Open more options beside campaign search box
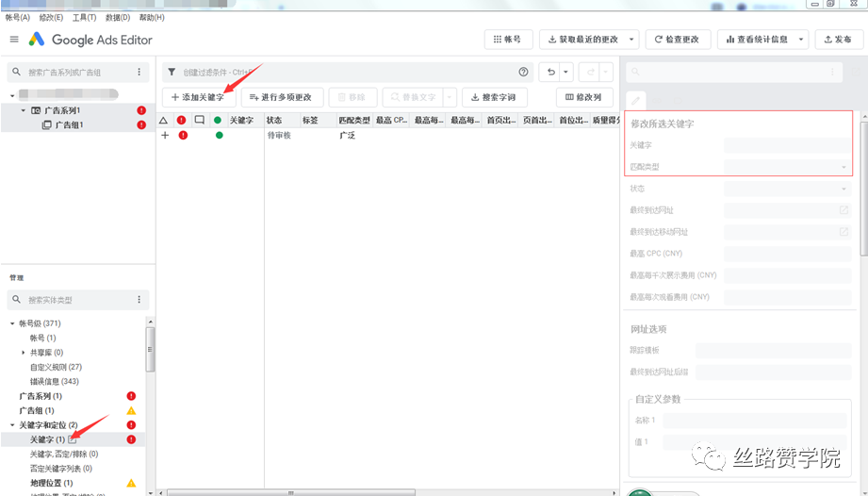 tap(139, 72)
